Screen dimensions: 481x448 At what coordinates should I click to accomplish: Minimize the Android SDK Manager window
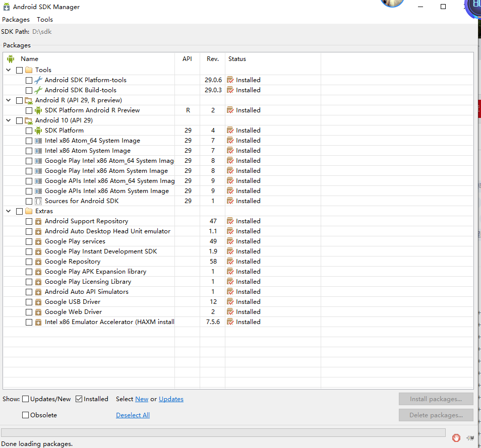[x=420, y=7]
